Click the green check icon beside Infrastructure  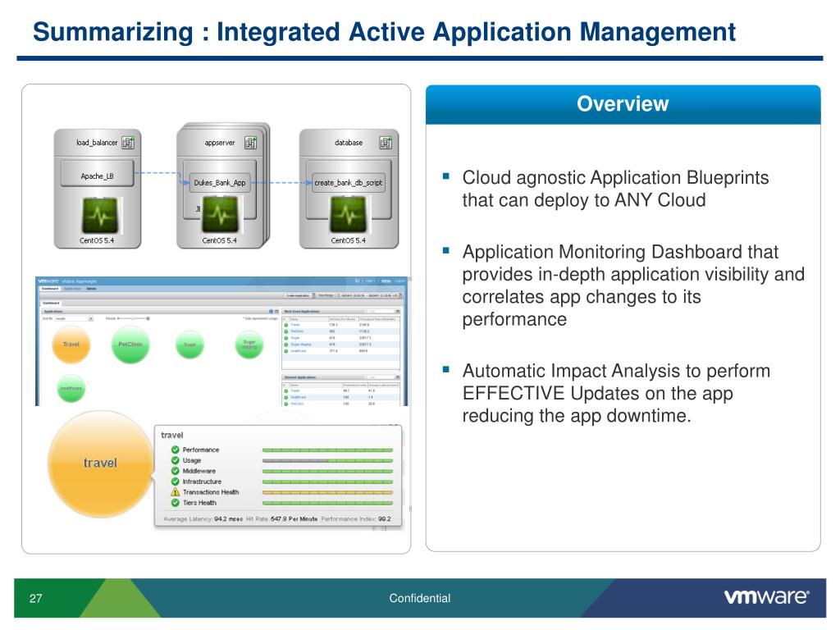coord(176,482)
